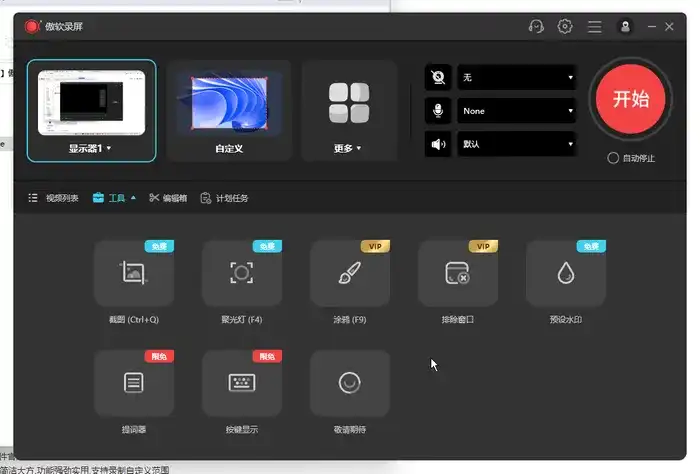Toggle the system sound speaker icon
The image size is (700, 474).
pos(438,144)
